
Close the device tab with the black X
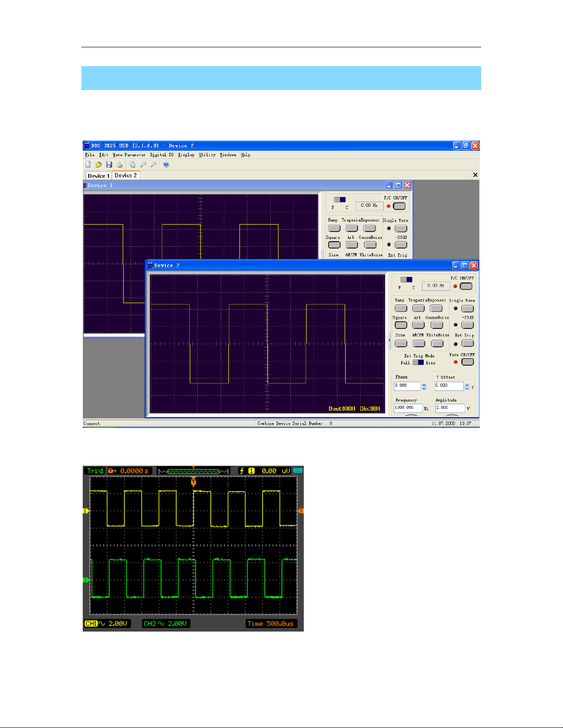point(475,175)
